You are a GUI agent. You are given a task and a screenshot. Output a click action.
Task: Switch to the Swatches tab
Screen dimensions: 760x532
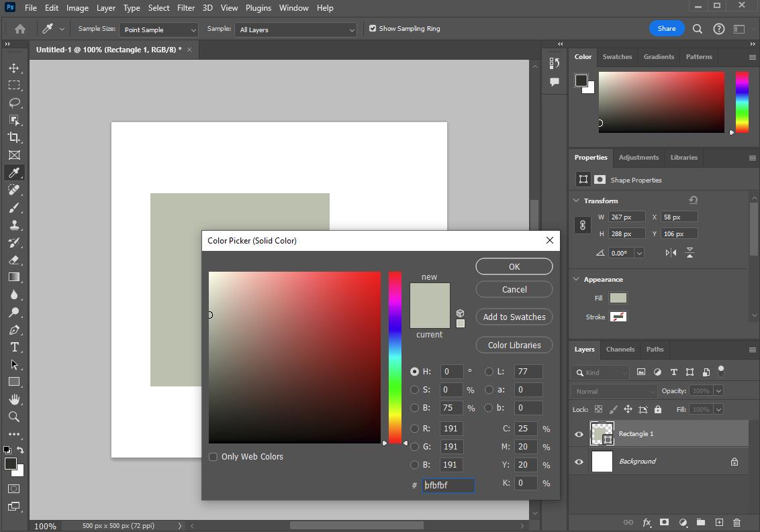click(617, 56)
